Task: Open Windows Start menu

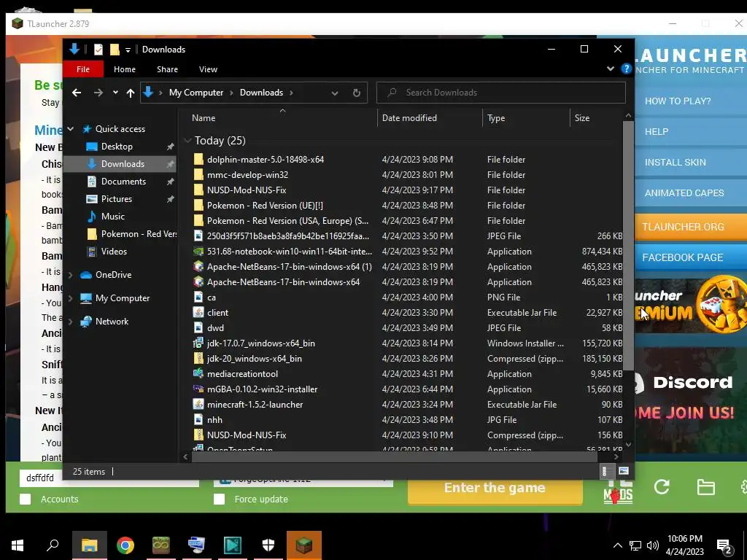Action: click(x=18, y=545)
